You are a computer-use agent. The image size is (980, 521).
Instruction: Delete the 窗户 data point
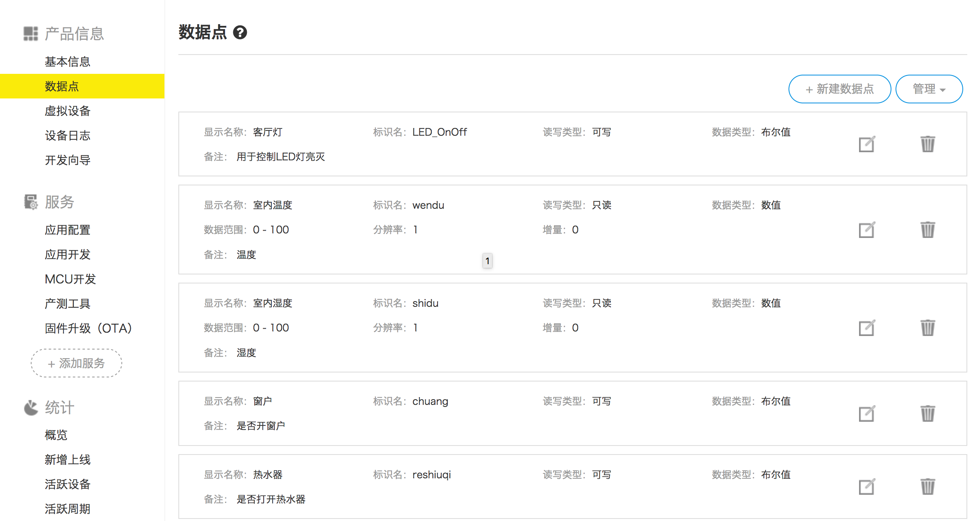(x=928, y=414)
